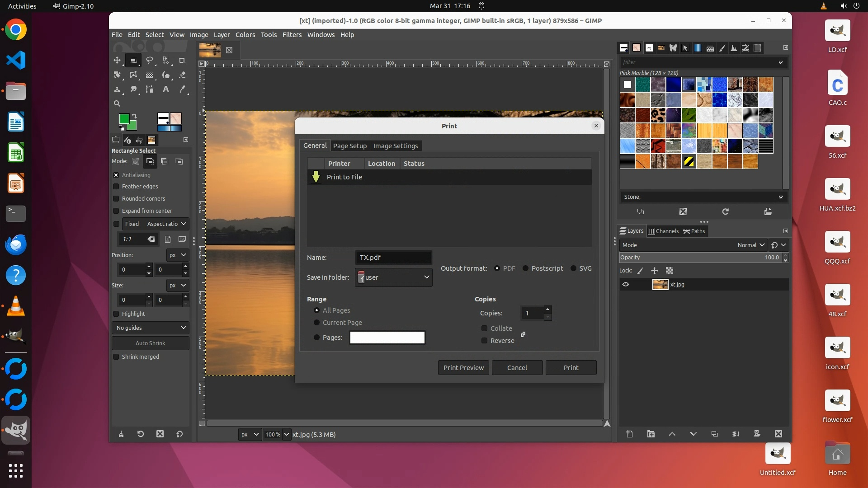Open the Save in folder dropdown

(x=393, y=277)
